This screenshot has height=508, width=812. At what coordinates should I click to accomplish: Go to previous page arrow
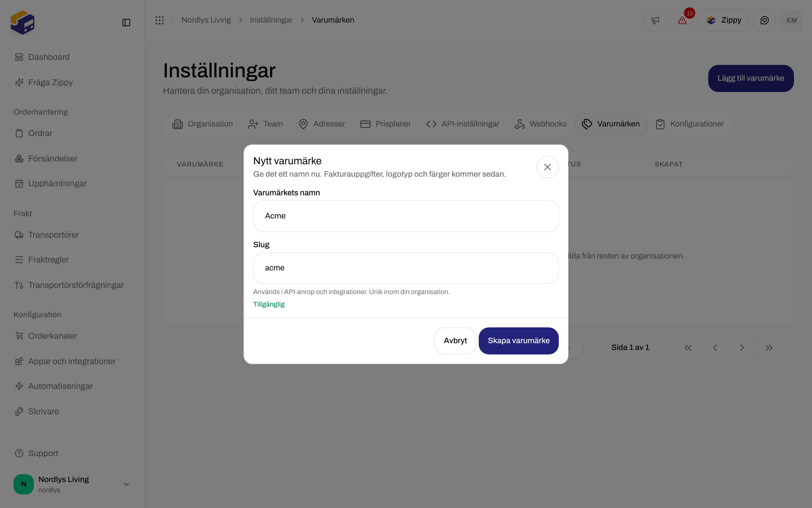click(715, 348)
